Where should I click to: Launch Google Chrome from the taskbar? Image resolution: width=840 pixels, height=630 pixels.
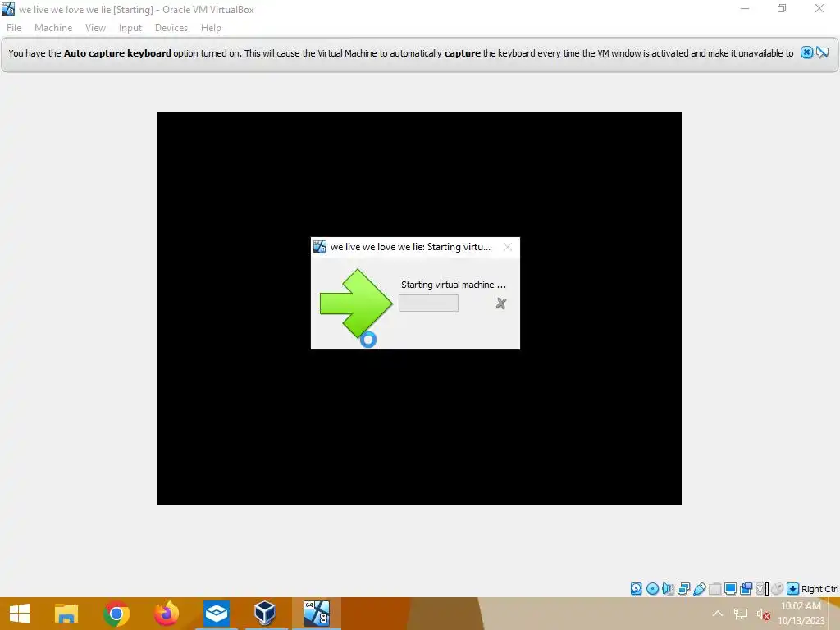(x=116, y=614)
